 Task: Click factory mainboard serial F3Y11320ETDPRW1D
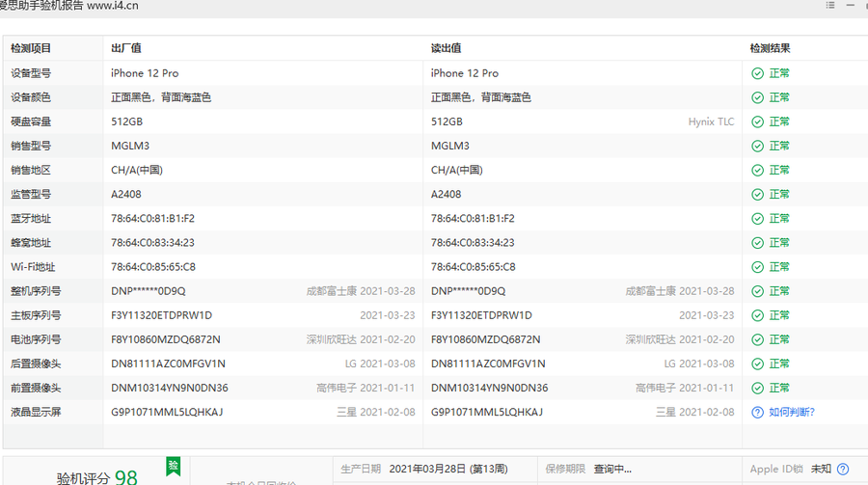162,315
